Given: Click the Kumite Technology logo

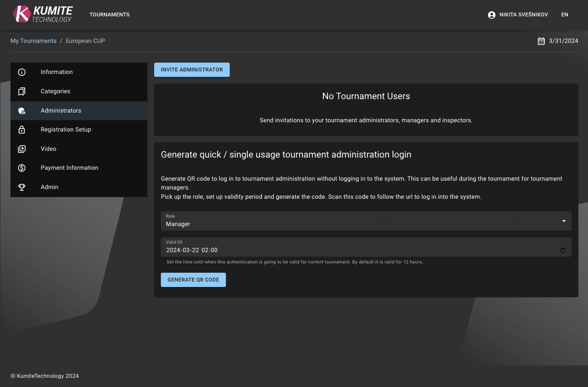Looking at the screenshot, I should click(x=42, y=14).
